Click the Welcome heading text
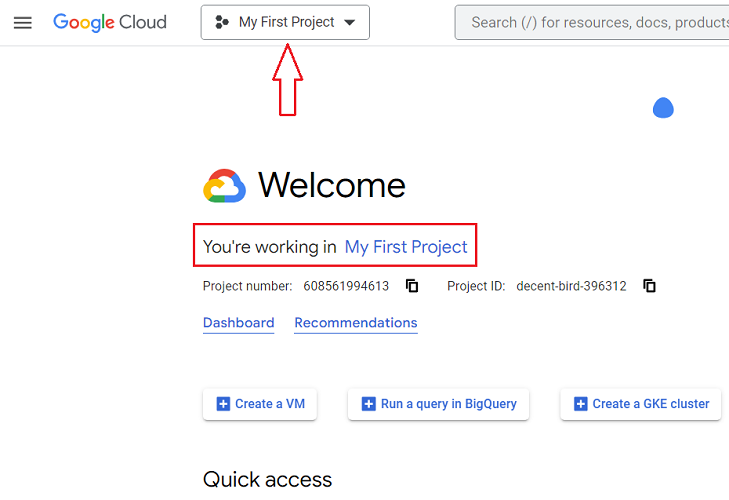 click(332, 185)
